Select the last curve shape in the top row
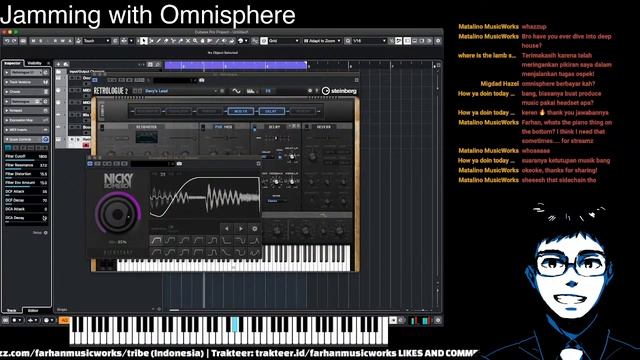 254,240
